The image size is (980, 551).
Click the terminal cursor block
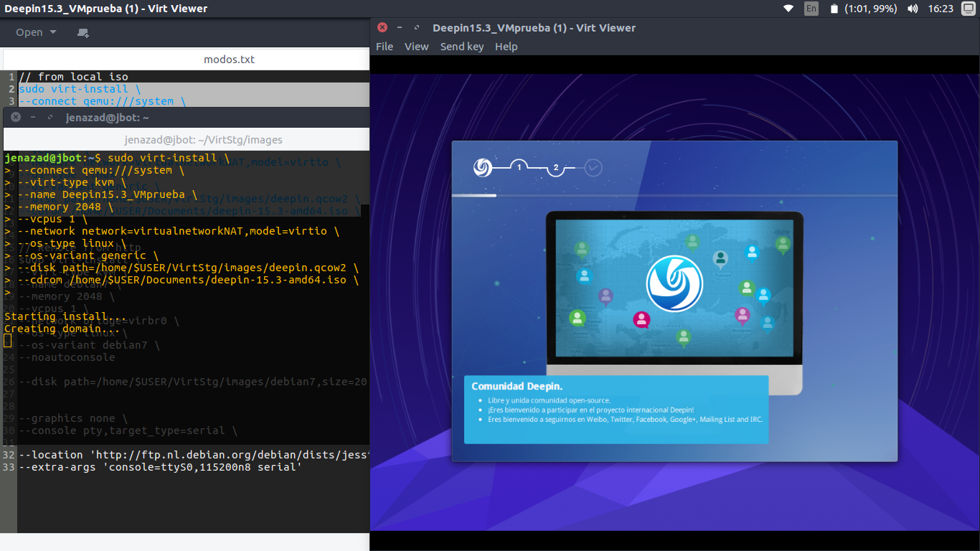click(7, 340)
